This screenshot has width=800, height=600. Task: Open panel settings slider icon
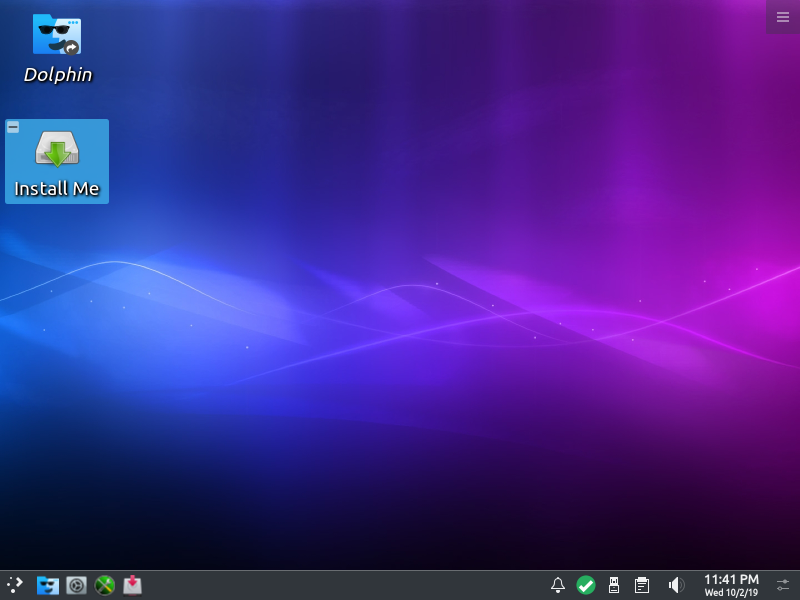coord(783,585)
